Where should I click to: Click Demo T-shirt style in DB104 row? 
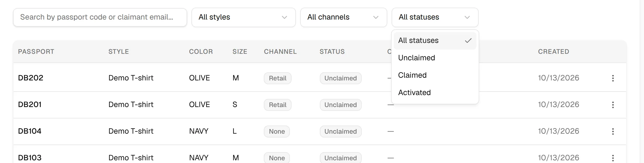point(131,131)
